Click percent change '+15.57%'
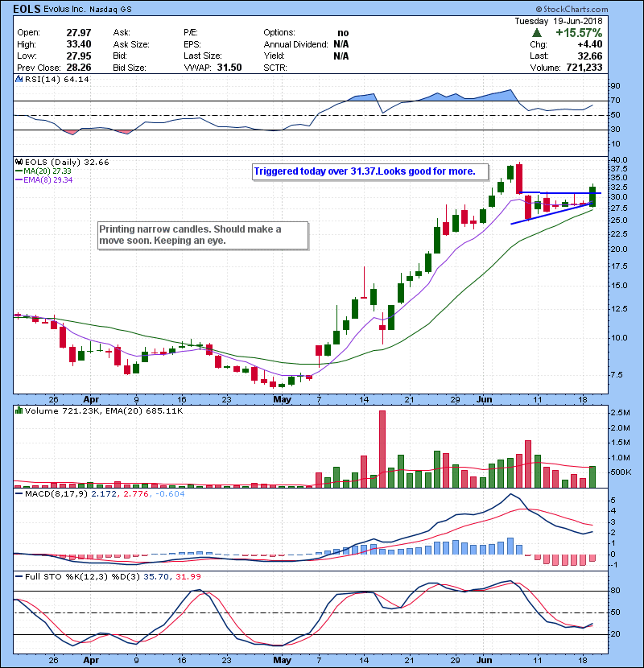This screenshot has width=644, height=668. [579, 33]
